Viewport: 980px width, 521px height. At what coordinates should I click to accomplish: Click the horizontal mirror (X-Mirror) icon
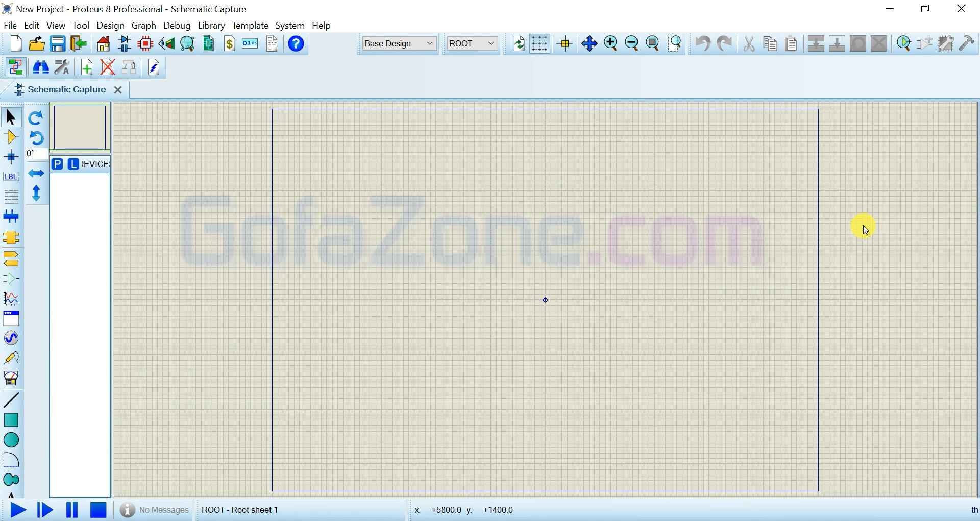36,174
